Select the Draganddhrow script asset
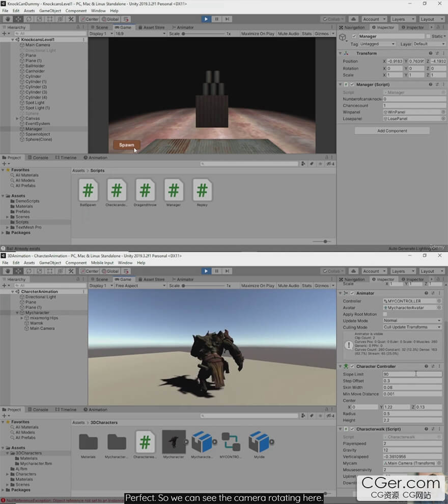The image size is (448, 504). [x=145, y=192]
